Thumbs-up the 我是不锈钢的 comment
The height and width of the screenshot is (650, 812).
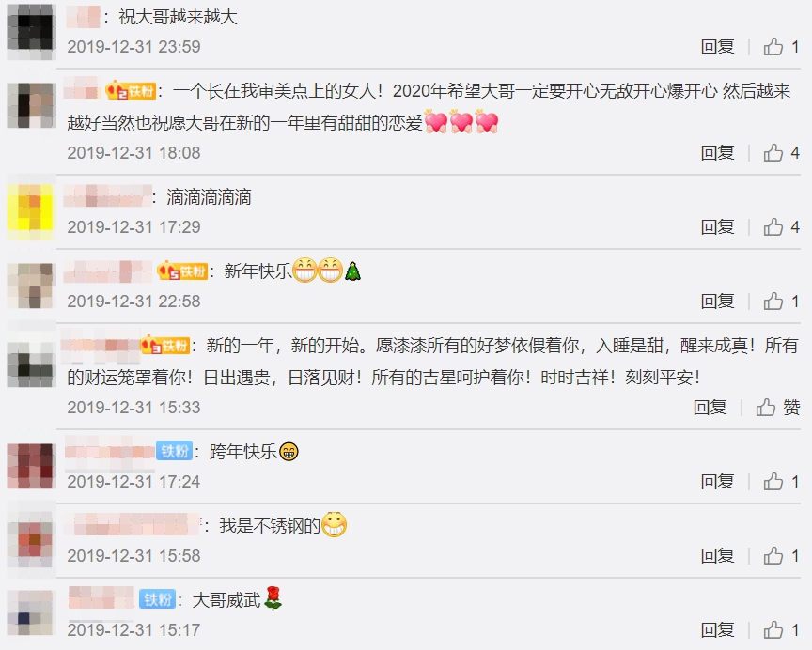781,556
